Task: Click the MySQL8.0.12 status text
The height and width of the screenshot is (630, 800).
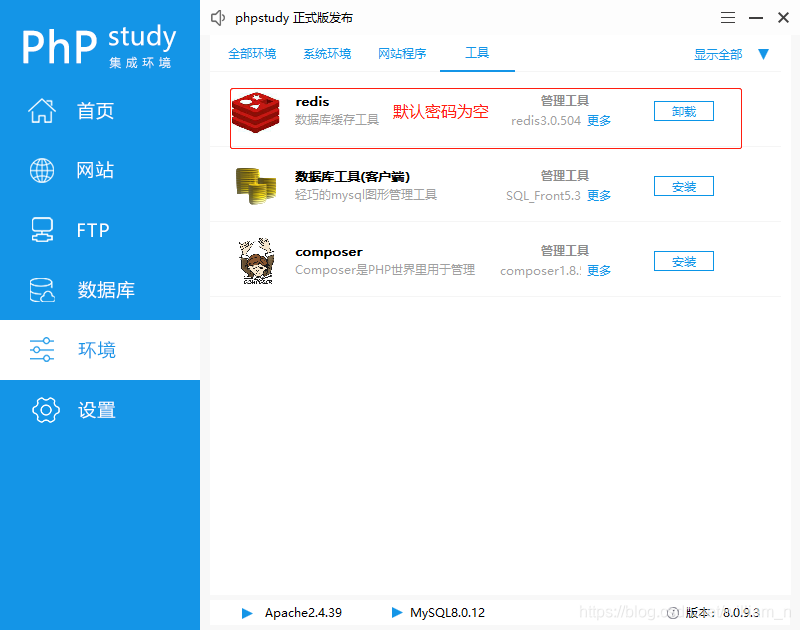Action: click(447, 613)
